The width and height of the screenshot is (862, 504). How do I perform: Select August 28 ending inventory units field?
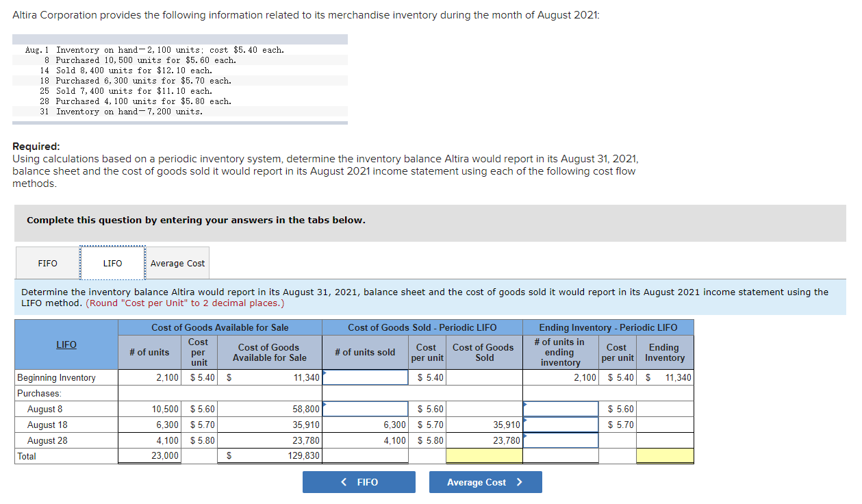(560, 441)
